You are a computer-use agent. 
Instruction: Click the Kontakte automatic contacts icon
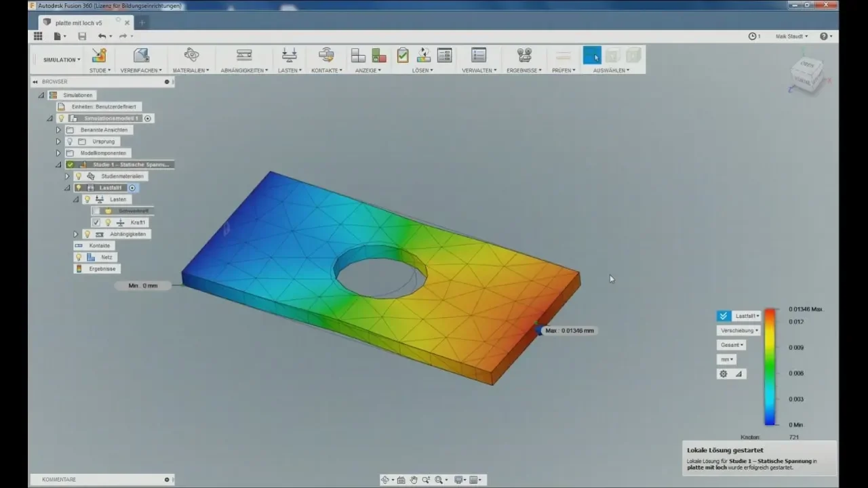tap(326, 55)
